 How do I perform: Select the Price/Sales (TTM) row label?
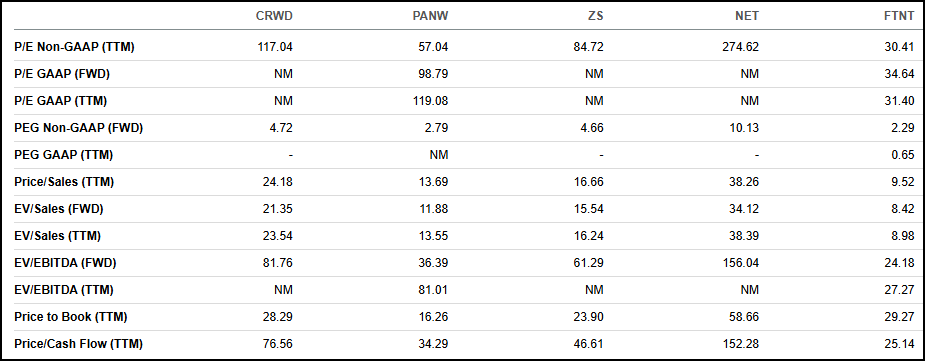64,182
